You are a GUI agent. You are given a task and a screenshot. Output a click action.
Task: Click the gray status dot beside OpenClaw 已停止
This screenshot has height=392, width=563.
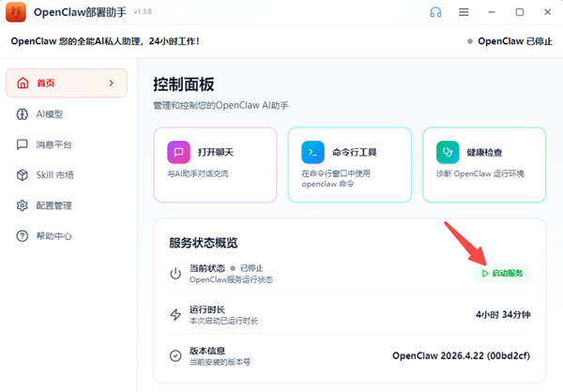470,41
